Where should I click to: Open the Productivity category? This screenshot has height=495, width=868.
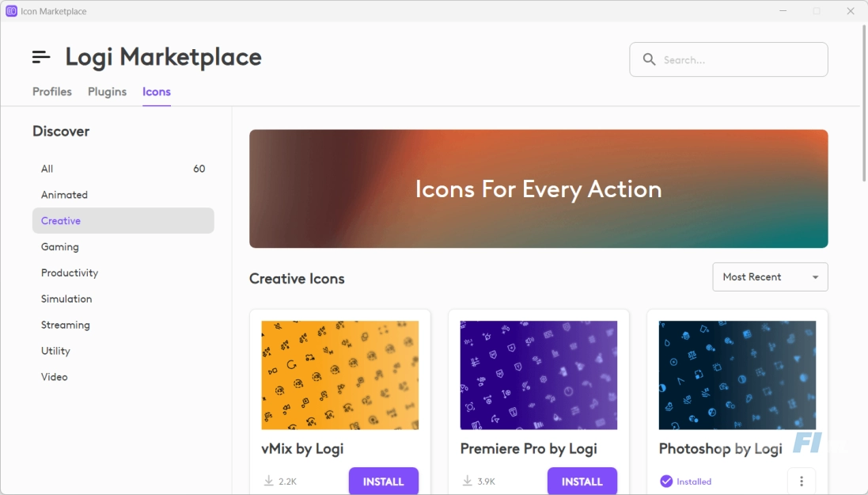123,272
